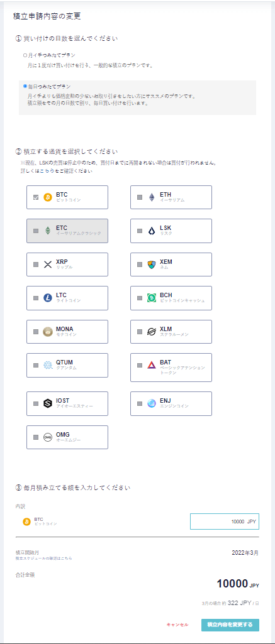
Task: Select the 毎日つみたてプラン radio option
Action: click(x=25, y=86)
